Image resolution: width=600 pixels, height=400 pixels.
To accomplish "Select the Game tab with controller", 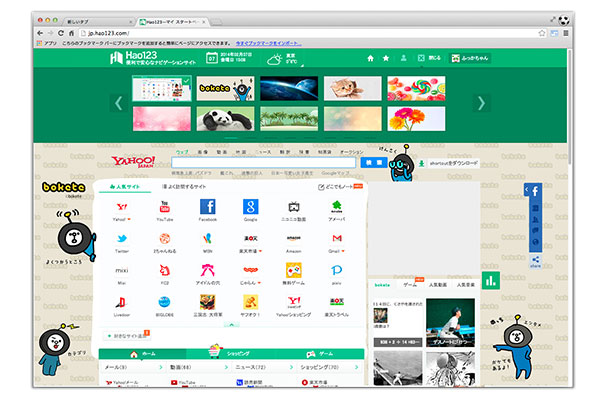I will click(320, 354).
